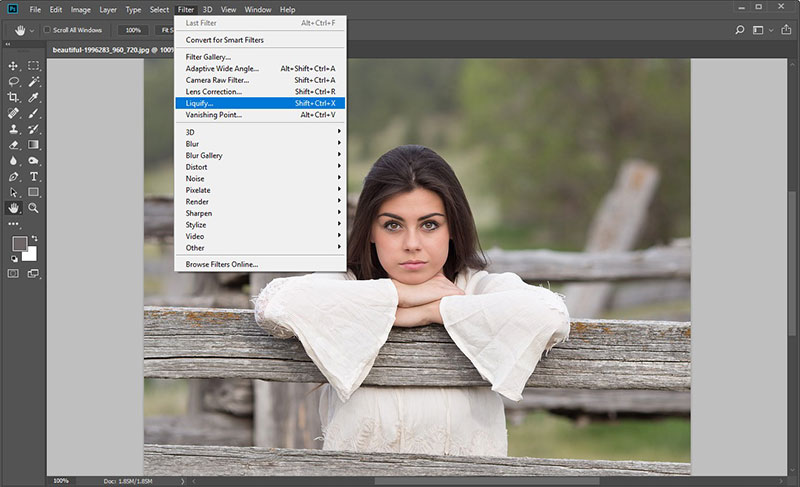Click Browse Filters Online entry

click(x=260, y=264)
